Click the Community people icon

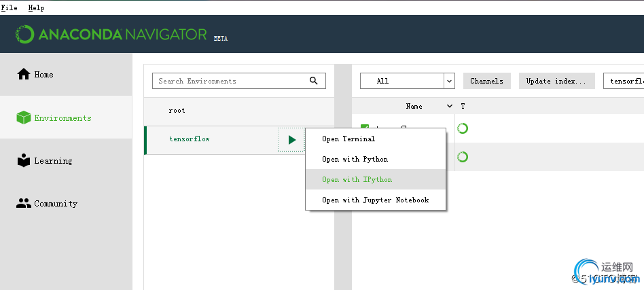point(23,203)
